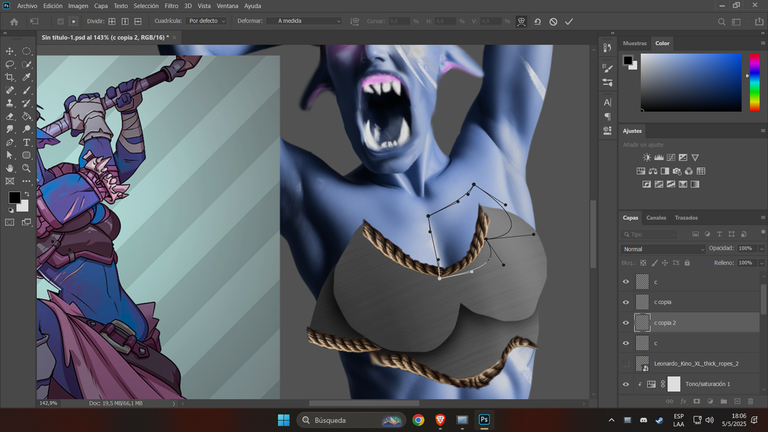The image size is (768, 432).
Task: Open the Deformar 'A medida' dropdown
Action: click(x=304, y=21)
